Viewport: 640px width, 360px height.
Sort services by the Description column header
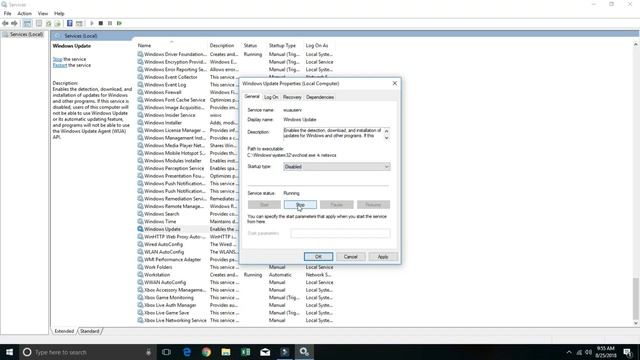pos(222,45)
